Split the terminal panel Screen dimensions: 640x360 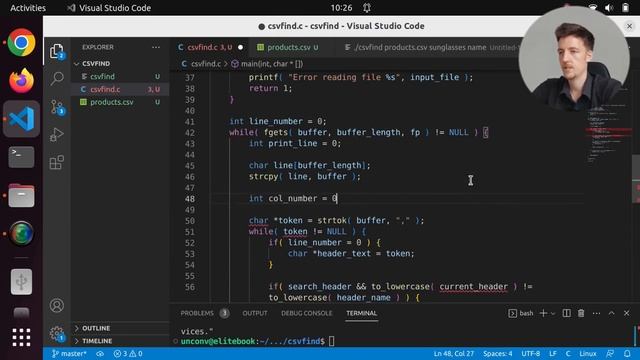click(x=567, y=313)
